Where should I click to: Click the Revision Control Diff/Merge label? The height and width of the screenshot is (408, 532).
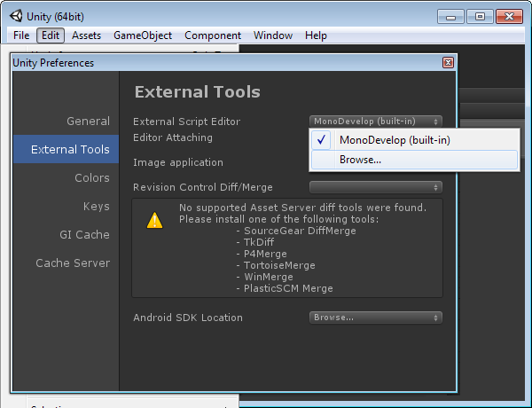[x=203, y=187]
